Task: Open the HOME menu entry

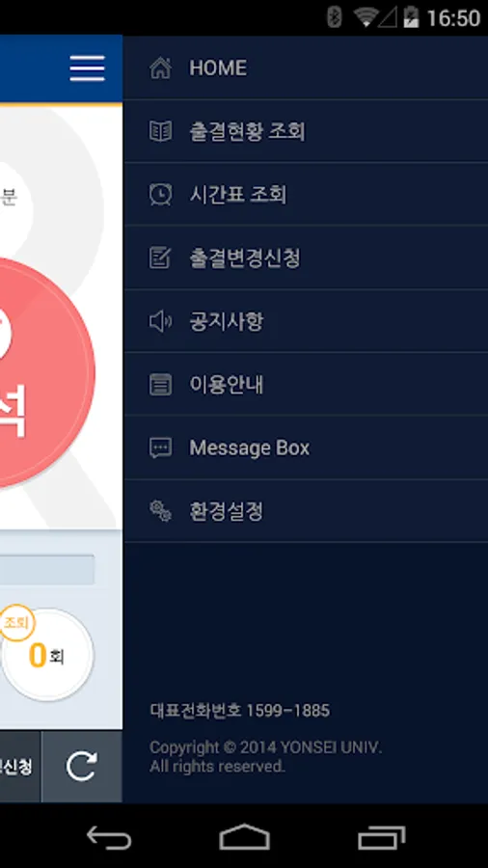Action: pyautogui.click(x=306, y=68)
